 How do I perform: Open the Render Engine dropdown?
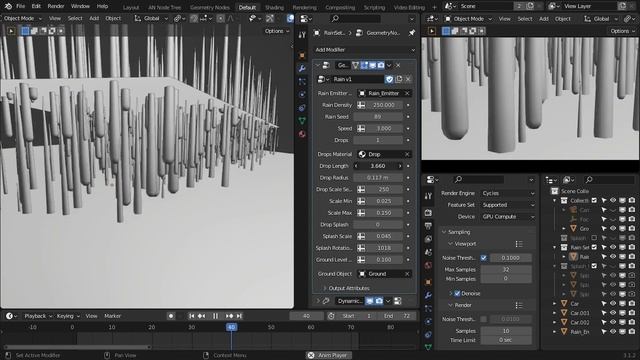[508, 193]
